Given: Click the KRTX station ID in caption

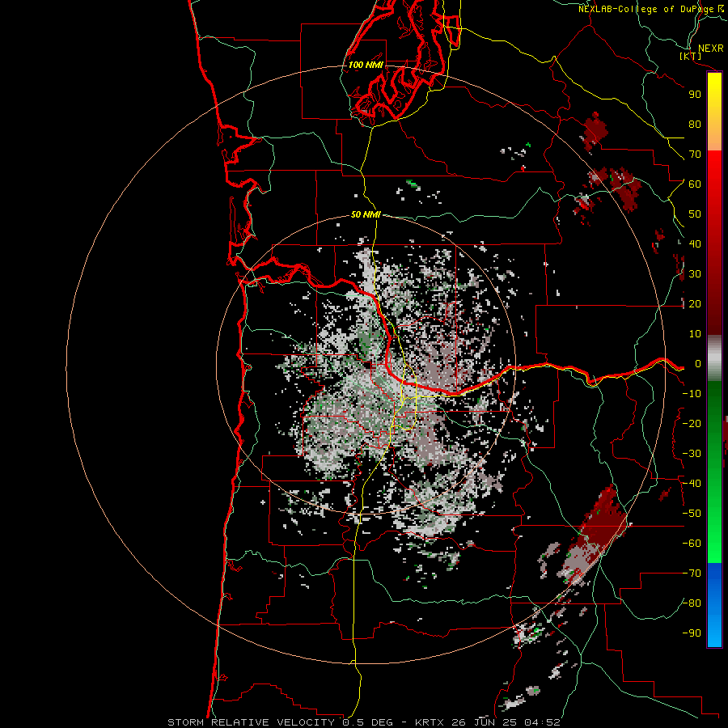Looking at the screenshot, I should coord(430,722).
